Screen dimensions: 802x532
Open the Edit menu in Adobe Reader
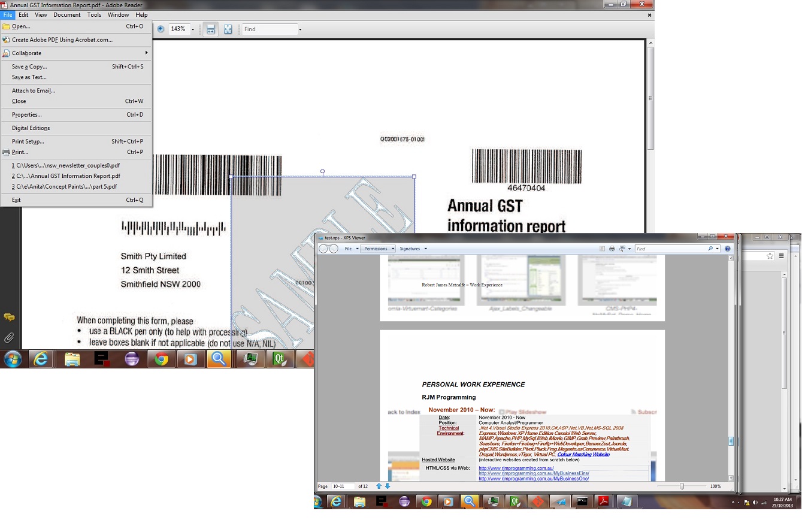pos(23,15)
